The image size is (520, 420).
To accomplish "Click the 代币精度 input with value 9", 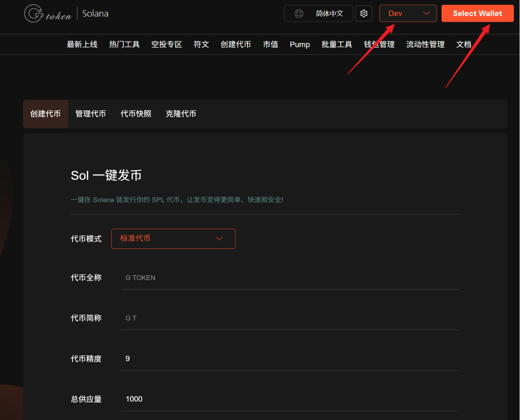I will tap(290, 359).
